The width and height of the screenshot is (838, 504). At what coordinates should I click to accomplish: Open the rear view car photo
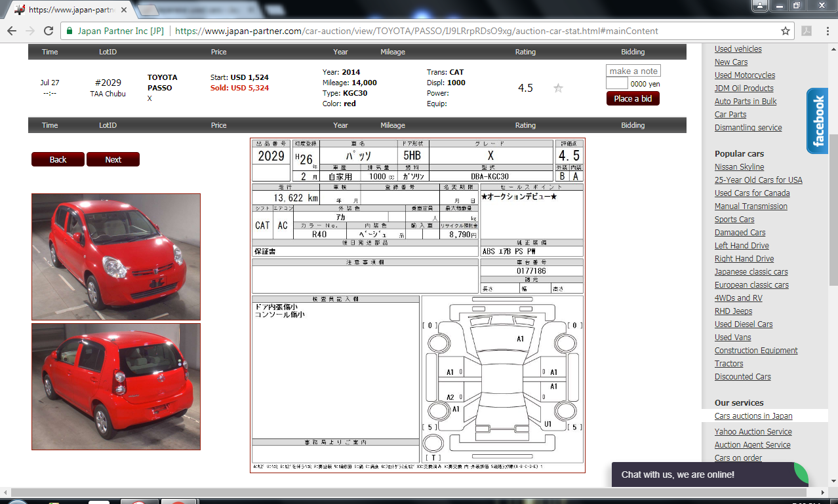pos(116,387)
